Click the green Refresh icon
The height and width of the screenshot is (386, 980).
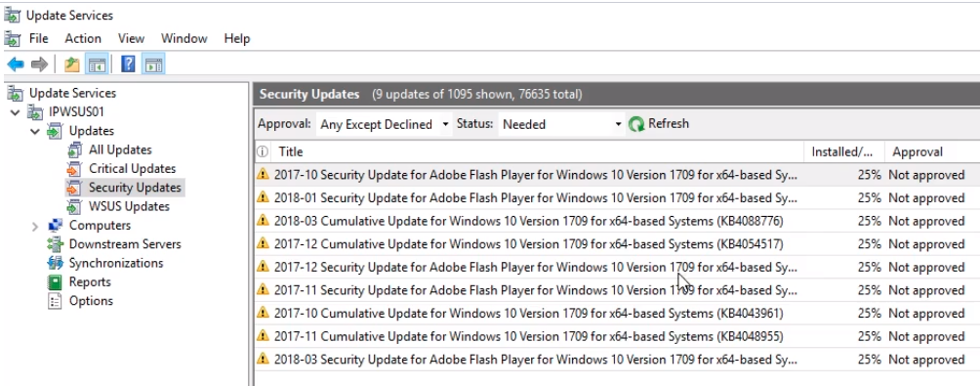point(636,124)
